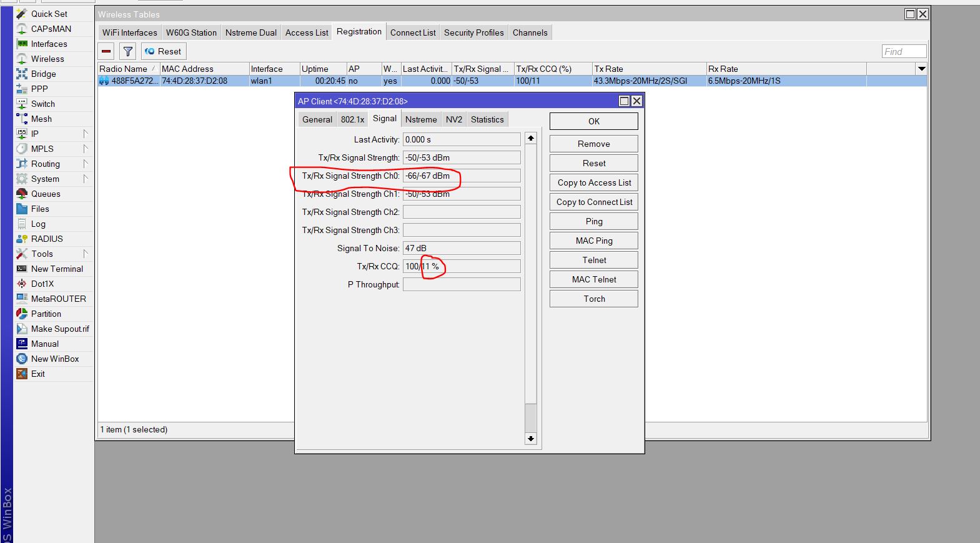Switch to the WiFi Interfaces tab
Image resolution: width=980 pixels, height=543 pixels.
[130, 32]
